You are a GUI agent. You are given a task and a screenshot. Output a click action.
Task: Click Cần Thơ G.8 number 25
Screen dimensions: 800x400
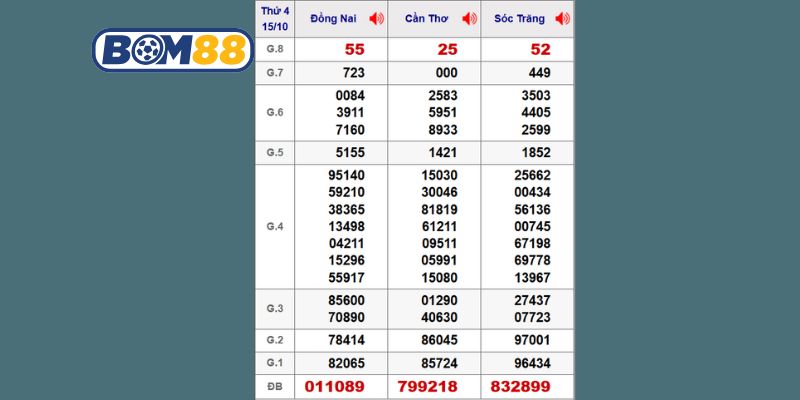tap(447, 49)
